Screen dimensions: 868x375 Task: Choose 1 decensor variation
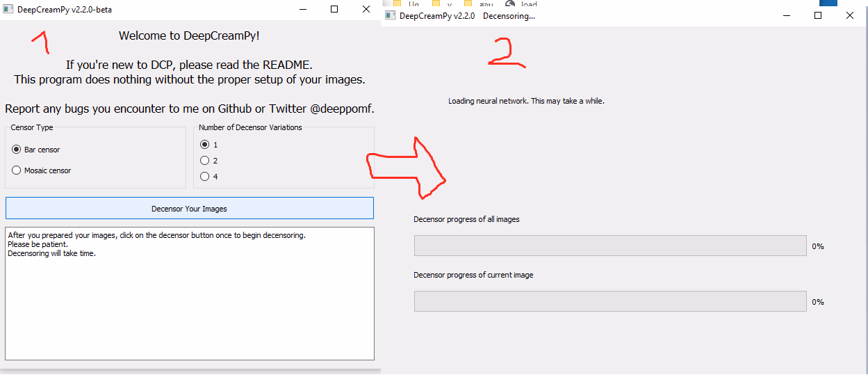(x=204, y=145)
